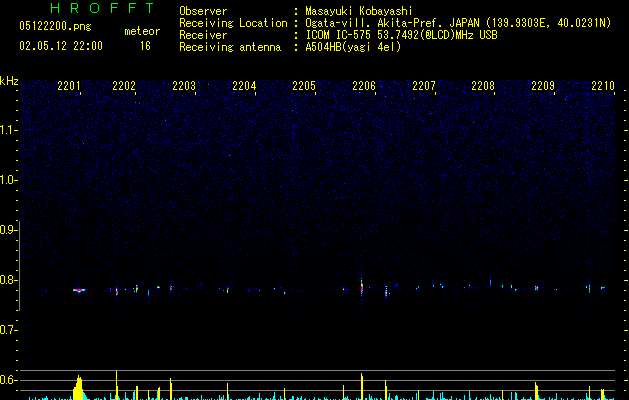Click the 1.0 kHz axis label
The width and height of the screenshot is (629, 400).
(8, 180)
